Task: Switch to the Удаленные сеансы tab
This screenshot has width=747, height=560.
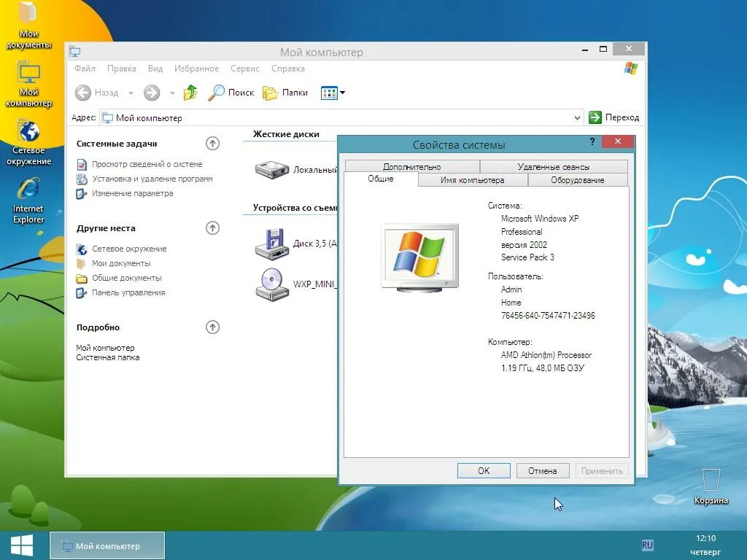Action: (x=554, y=167)
